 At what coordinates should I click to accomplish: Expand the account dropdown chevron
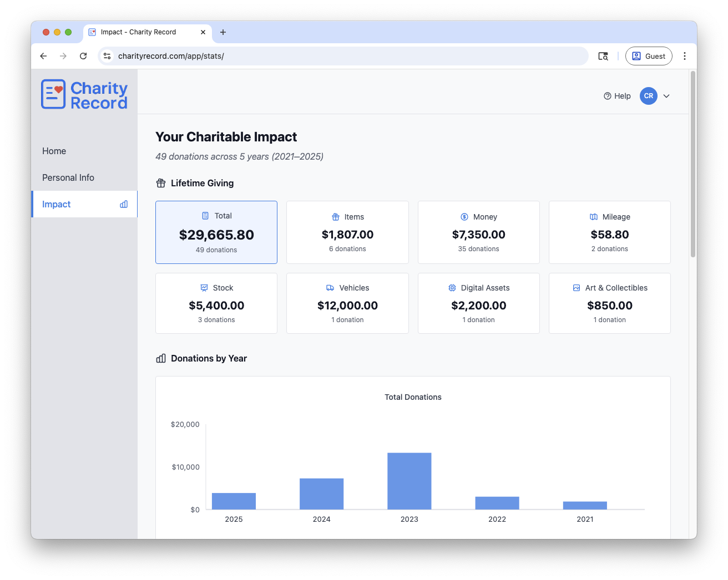[666, 96]
